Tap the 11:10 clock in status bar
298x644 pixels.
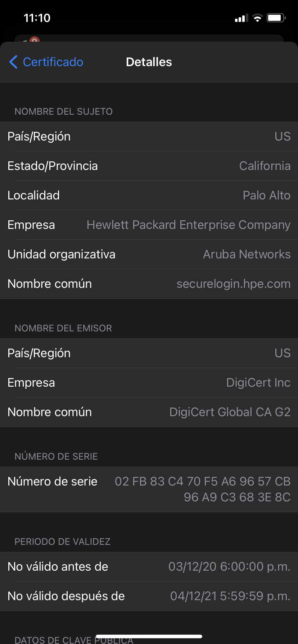(x=37, y=18)
